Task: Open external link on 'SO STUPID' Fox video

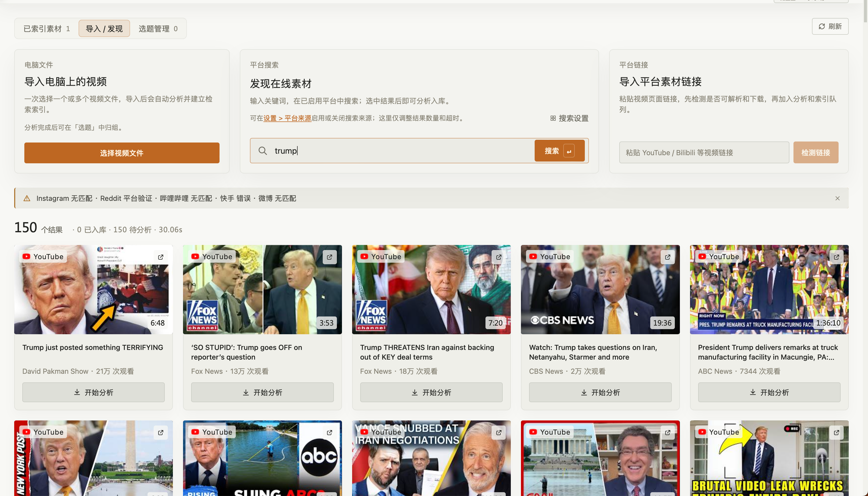Action: coord(330,257)
